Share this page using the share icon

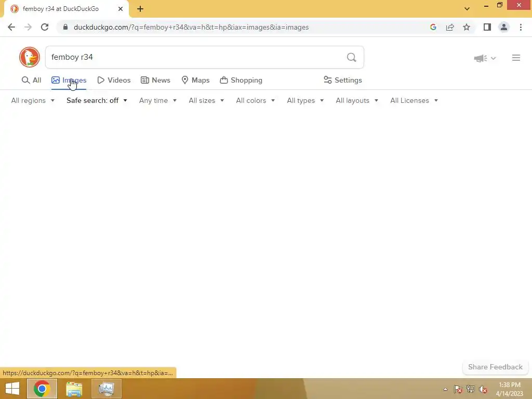pos(450,27)
